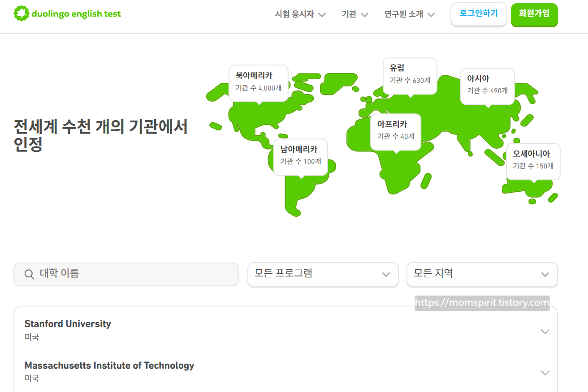Select the 아프리카 map label
588x392 pixels.
click(396, 132)
